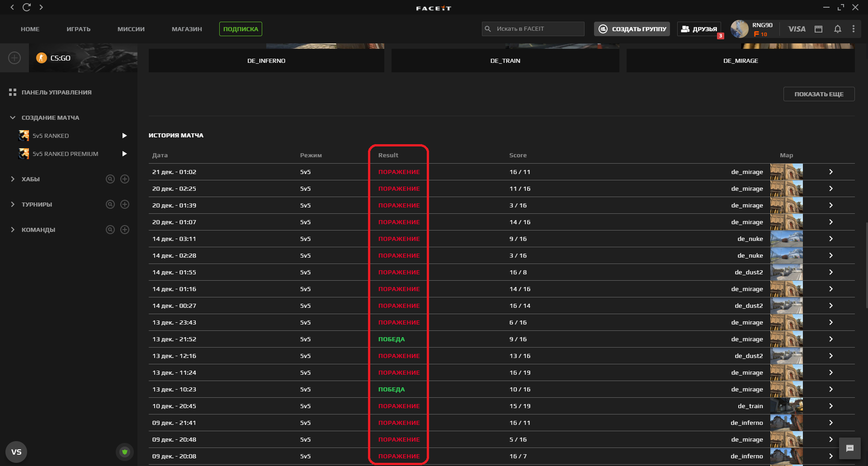Go forward with the forward arrow

point(41,7)
